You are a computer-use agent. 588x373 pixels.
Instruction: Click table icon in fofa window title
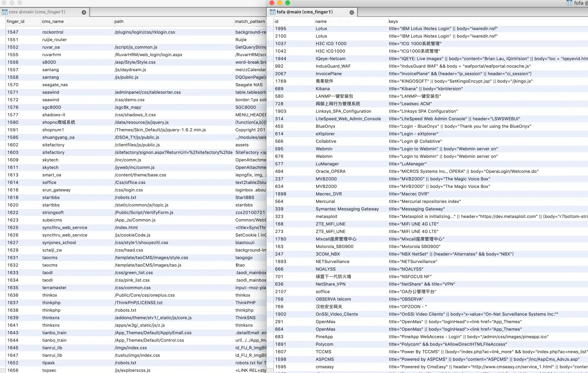[569, 3]
